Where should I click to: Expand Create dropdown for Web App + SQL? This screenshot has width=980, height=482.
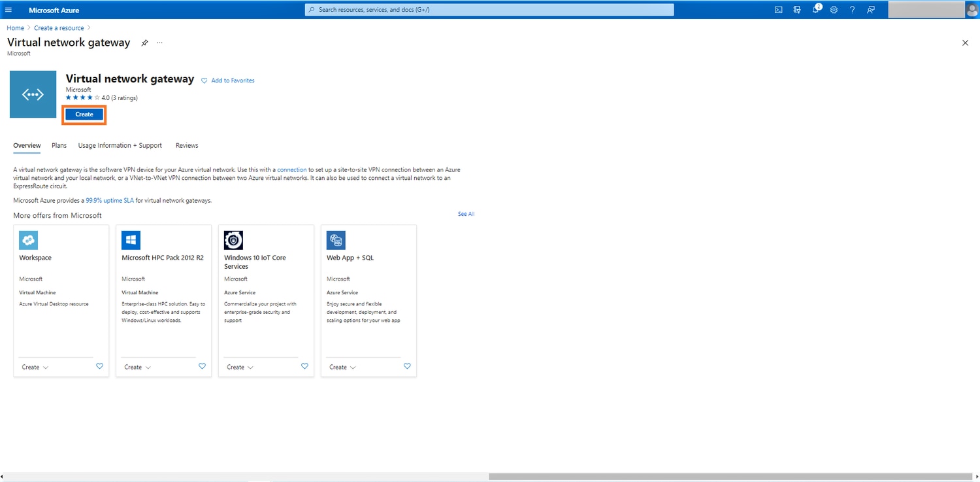tap(342, 368)
